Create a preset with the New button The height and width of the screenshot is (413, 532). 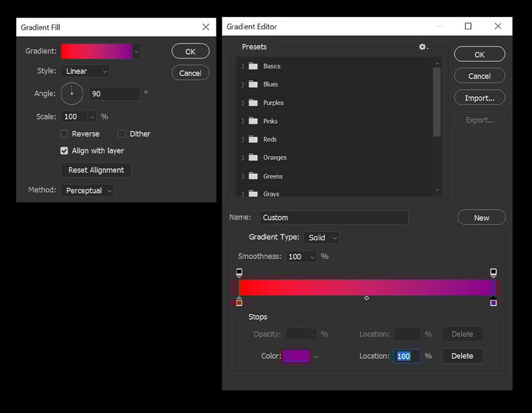pos(481,217)
